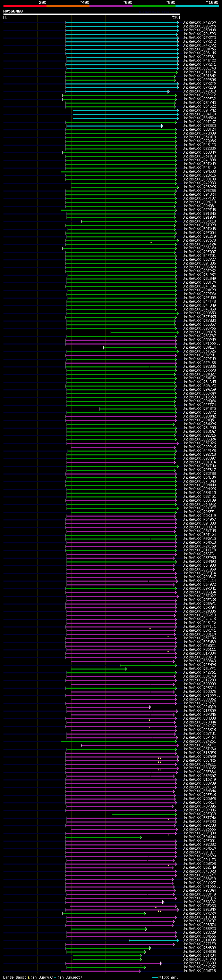This screenshot has width=222, height=980.
Task: Click the cyan alignment bar for UniRef100_Q42313
Action: [x=118, y=91]
